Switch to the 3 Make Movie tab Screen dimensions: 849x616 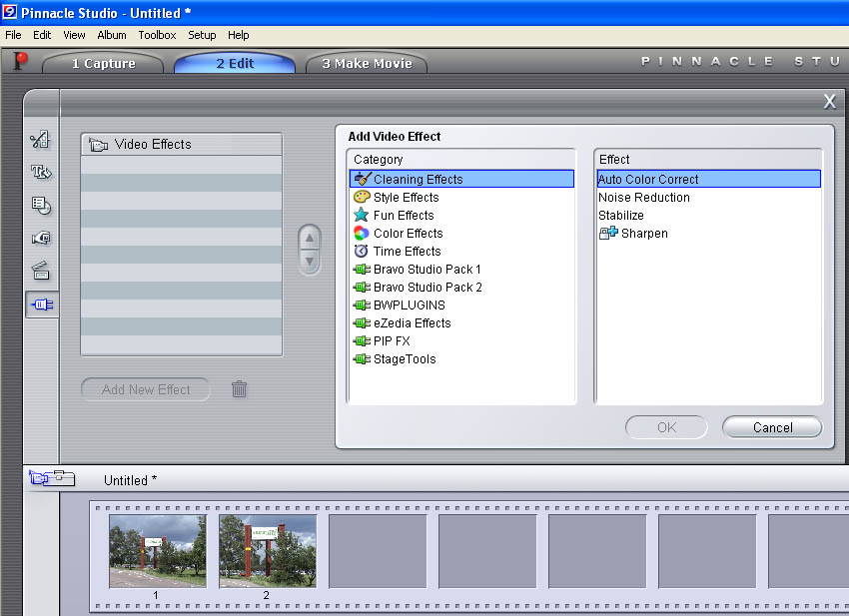pos(367,63)
